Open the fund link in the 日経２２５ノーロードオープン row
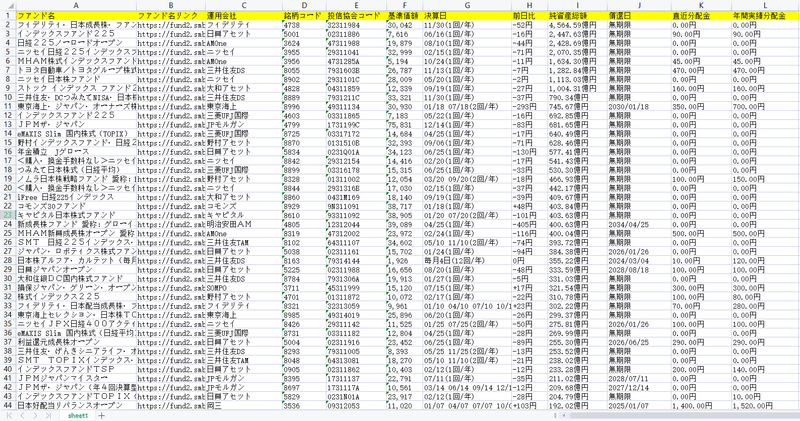 click(171, 43)
